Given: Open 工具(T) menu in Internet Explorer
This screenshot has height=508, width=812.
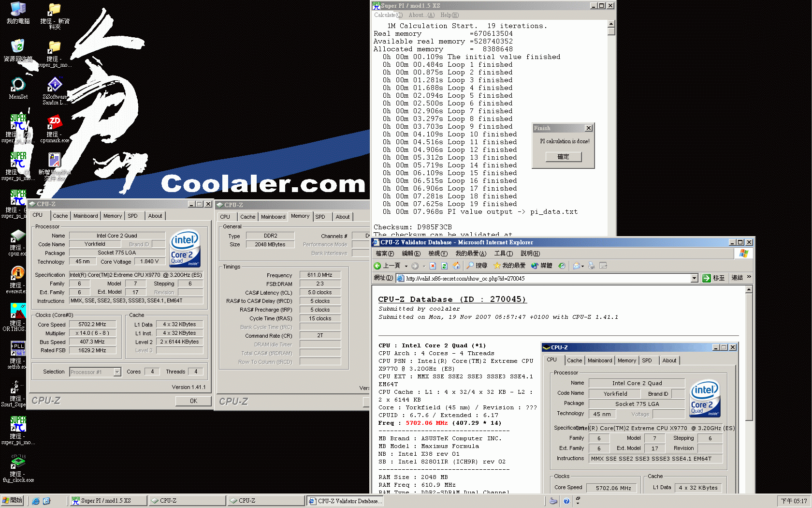Looking at the screenshot, I should click(503, 254).
